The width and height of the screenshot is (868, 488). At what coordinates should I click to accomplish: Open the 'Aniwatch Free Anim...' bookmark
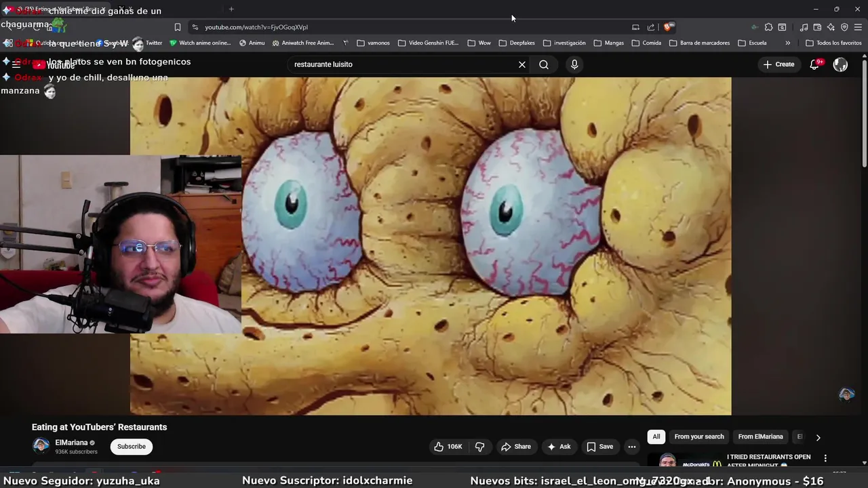pos(302,43)
